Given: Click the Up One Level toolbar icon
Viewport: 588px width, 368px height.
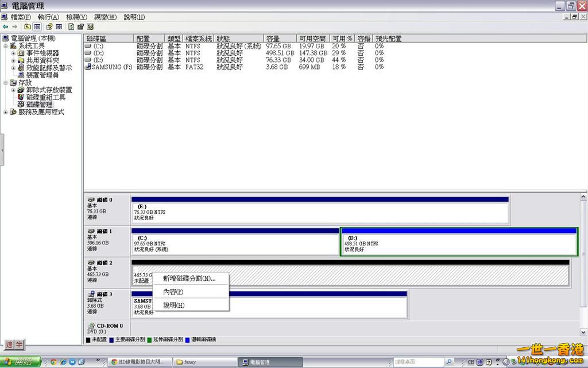Looking at the screenshot, I should click(28, 26).
